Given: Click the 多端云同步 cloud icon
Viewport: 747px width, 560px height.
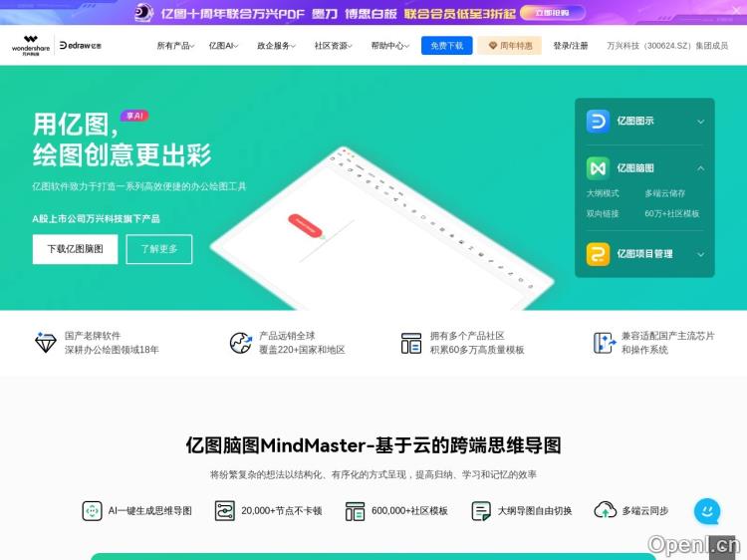Looking at the screenshot, I should [x=605, y=510].
